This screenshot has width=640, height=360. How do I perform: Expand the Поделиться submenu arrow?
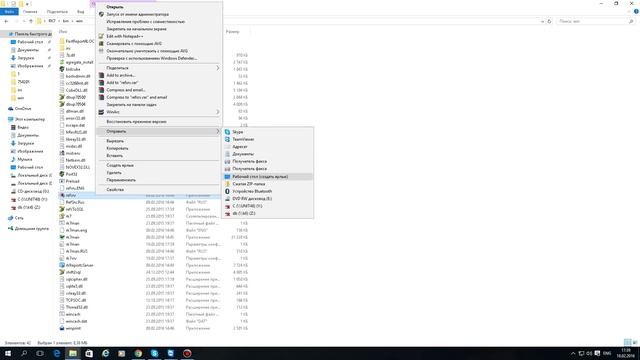tap(218, 68)
